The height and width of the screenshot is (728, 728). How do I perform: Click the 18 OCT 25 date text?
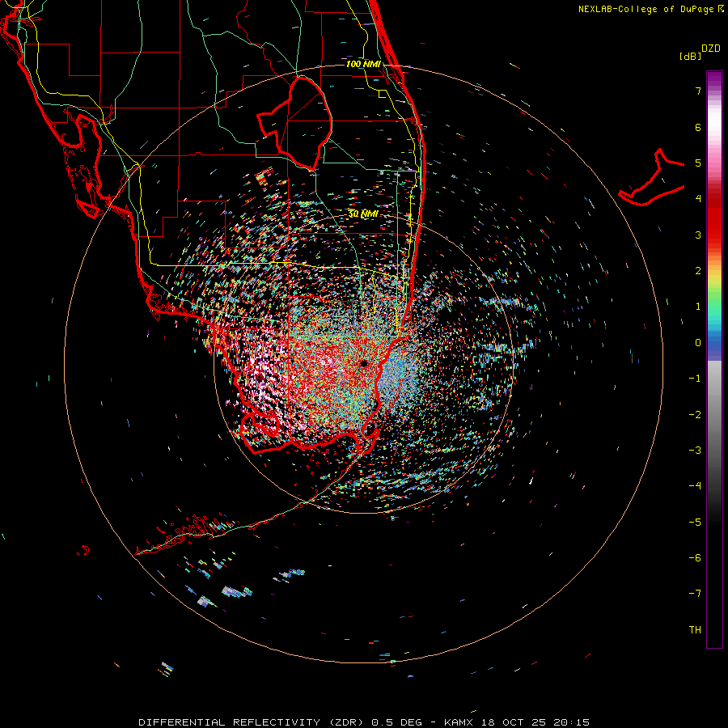point(513,722)
